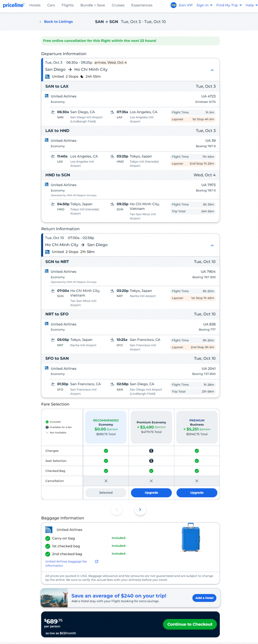Collapse the Departure Information flight details
This screenshot has width=258, height=644.
click(212, 70)
